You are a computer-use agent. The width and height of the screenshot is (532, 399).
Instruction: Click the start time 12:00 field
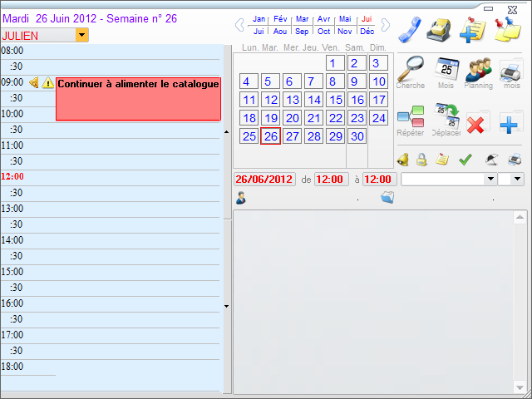point(331,179)
